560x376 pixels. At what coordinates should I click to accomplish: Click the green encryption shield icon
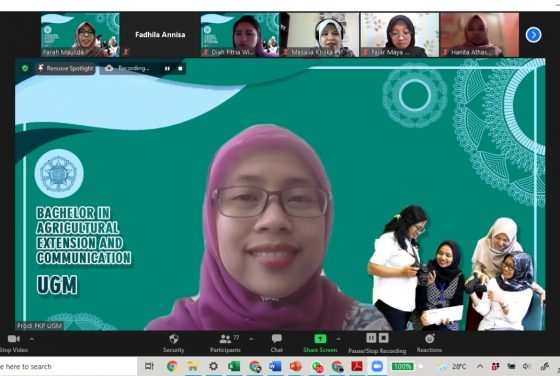click(x=25, y=68)
